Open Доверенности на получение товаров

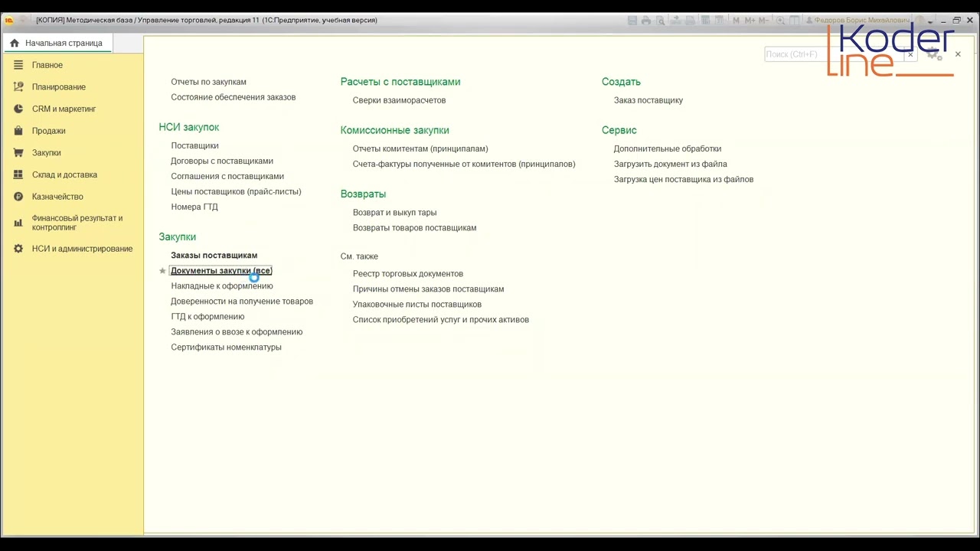tap(242, 302)
